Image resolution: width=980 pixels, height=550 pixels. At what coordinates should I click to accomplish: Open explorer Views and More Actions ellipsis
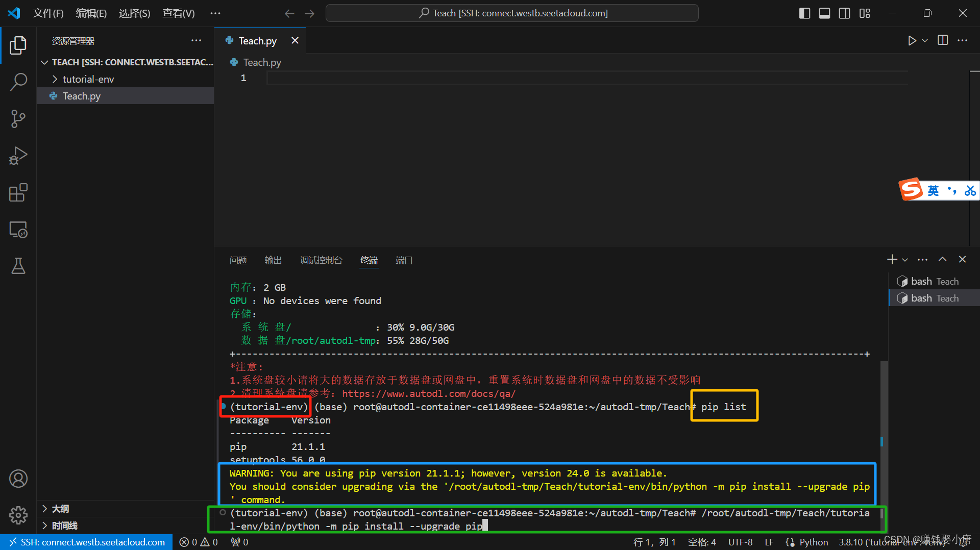click(197, 40)
